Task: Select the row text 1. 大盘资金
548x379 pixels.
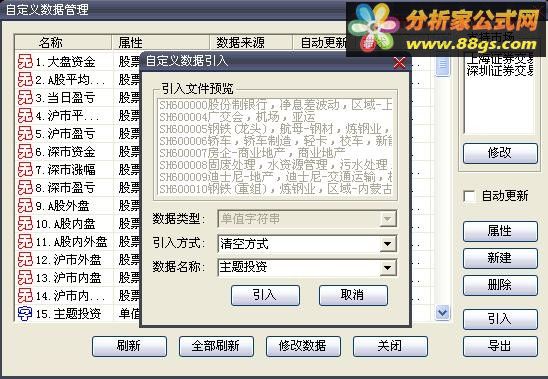Action: (65, 62)
